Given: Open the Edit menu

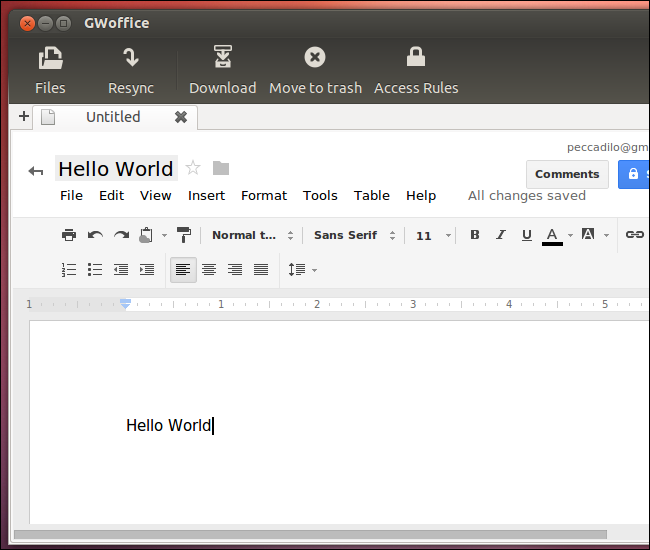Looking at the screenshot, I should coord(112,196).
